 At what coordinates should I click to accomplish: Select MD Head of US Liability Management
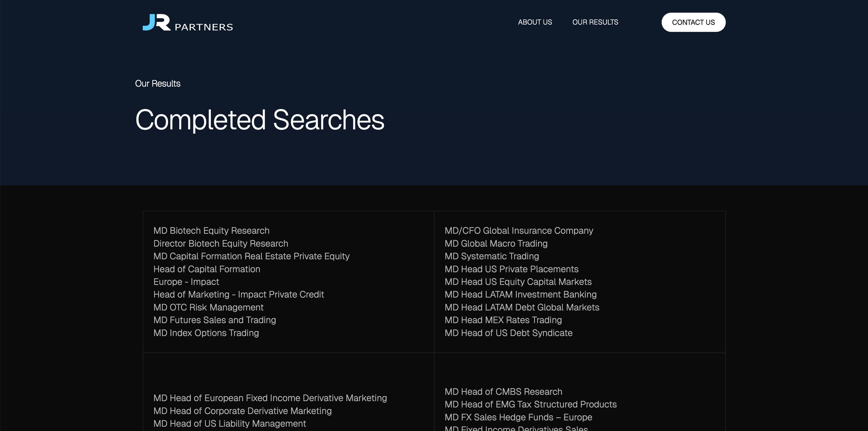(229, 424)
